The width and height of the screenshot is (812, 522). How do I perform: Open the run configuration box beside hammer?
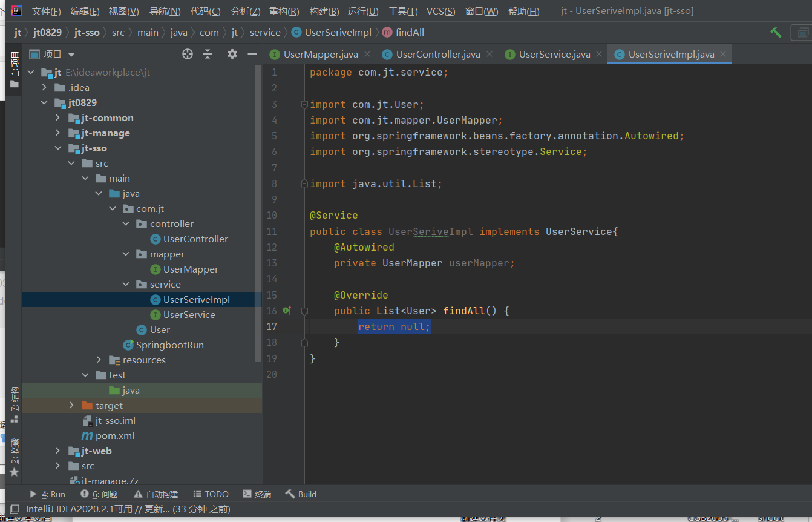pos(802,33)
